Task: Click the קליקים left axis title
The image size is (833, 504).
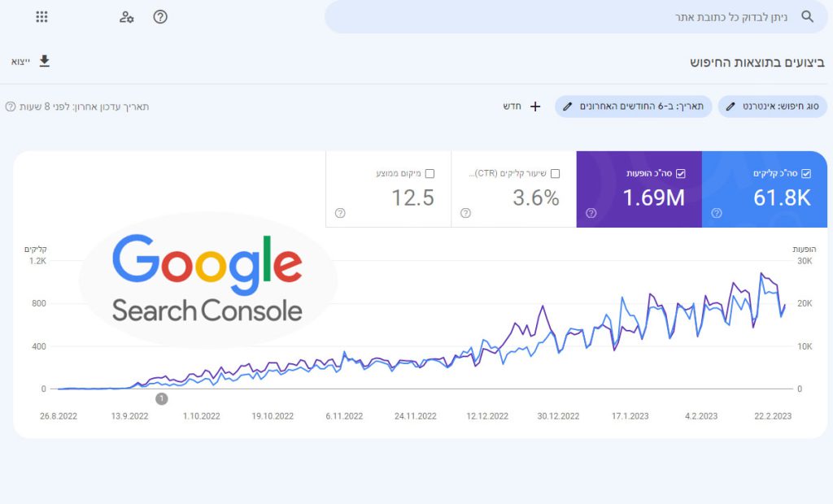Action: (36, 249)
